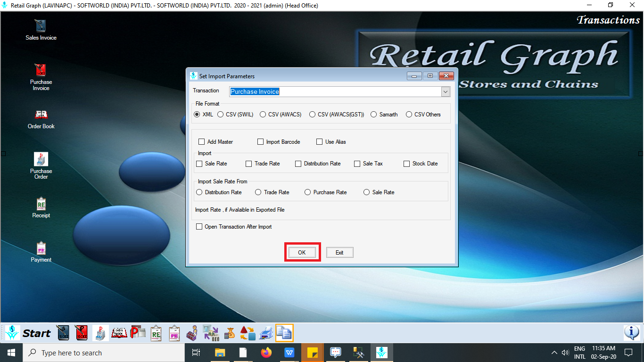The height and width of the screenshot is (362, 644).
Task: Open File Explorer from the taskbar
Action: tap(220, 353)
